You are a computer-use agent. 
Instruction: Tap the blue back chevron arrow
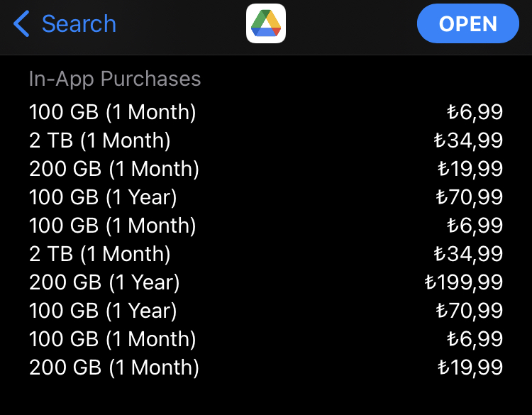pyautogui.click(x=21, y=23)
